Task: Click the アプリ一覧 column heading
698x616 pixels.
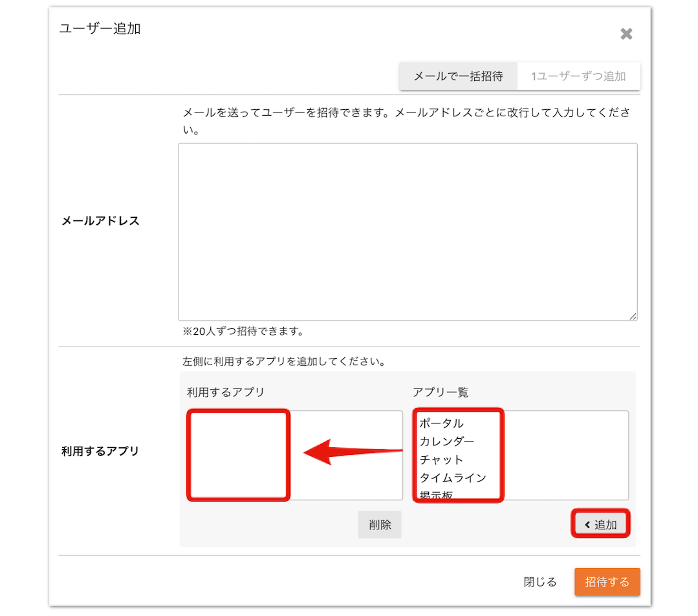Action: pos(441,392)
